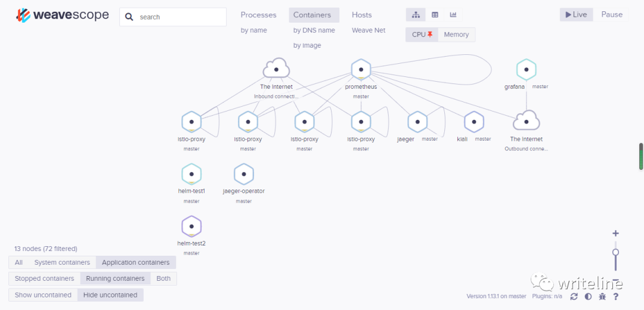Click 'Version 1.13.1 on master' text
The height and width of the screenshot is (310, 644).
click(x=496, y=296)
